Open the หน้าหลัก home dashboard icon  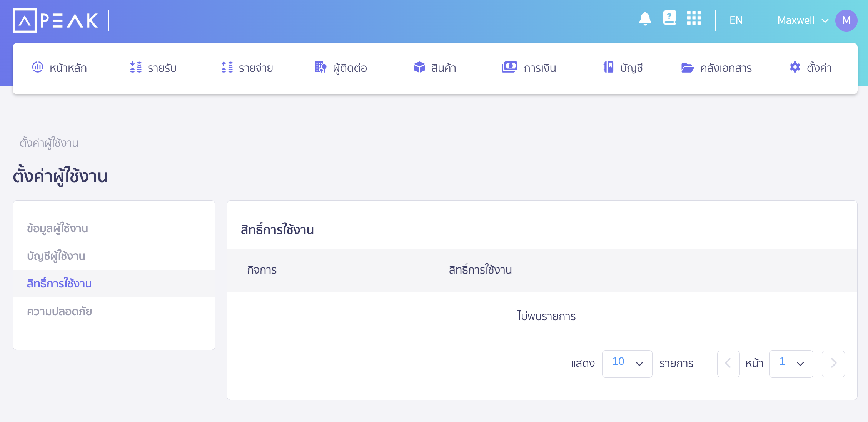pyautogui.click(x=38, y=68)
